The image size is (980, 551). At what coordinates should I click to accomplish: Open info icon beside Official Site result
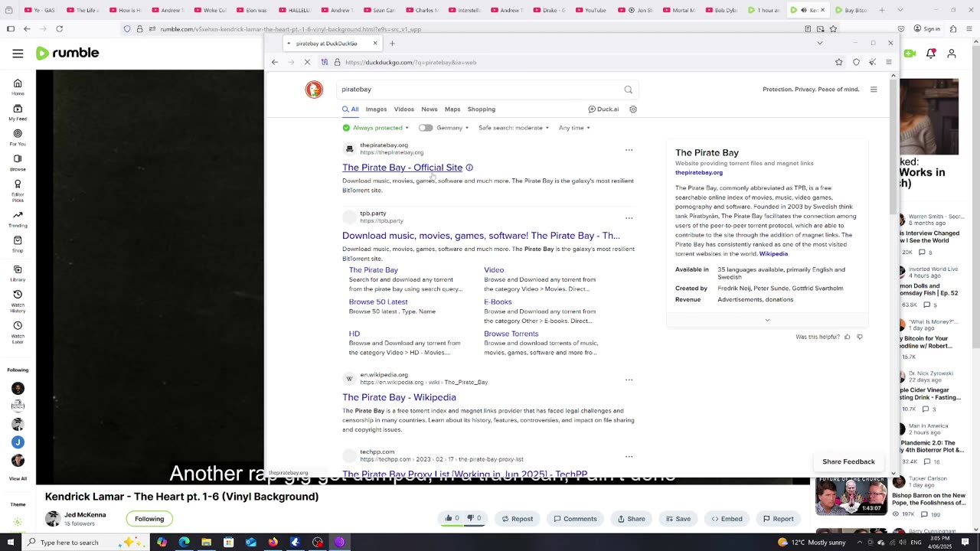tap(469, 168)
